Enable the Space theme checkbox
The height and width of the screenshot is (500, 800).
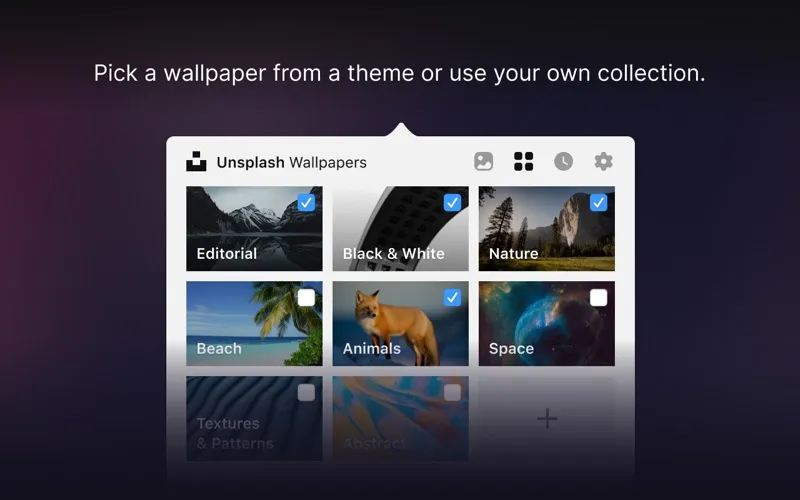tap(598, 297)
